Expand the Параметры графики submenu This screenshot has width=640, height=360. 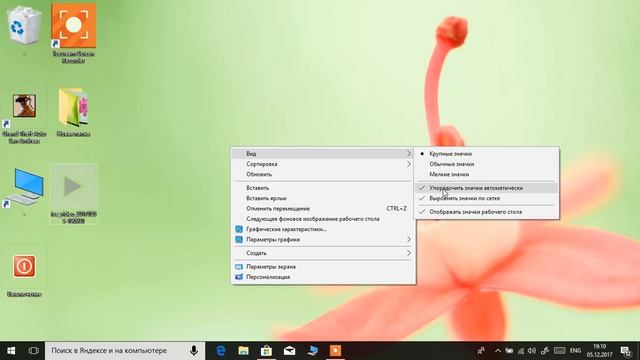click(x=323, y=240)
